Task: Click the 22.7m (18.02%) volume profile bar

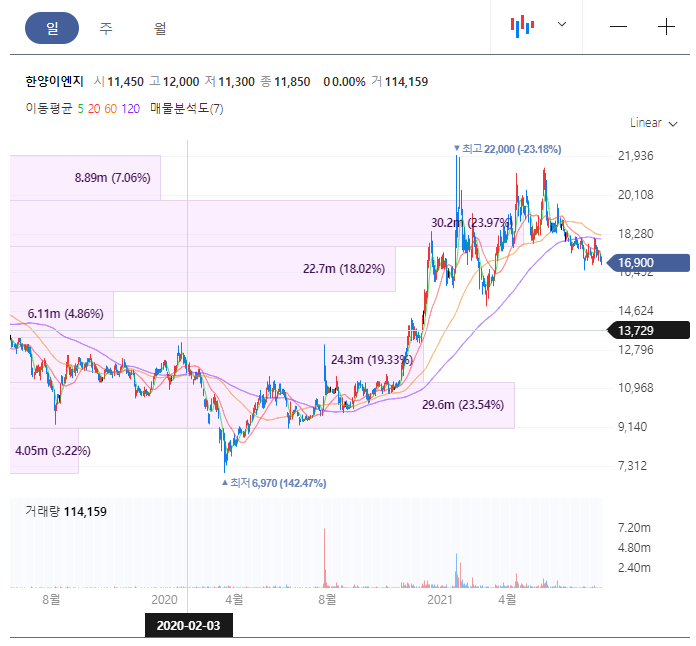Action: click(202, 269)
